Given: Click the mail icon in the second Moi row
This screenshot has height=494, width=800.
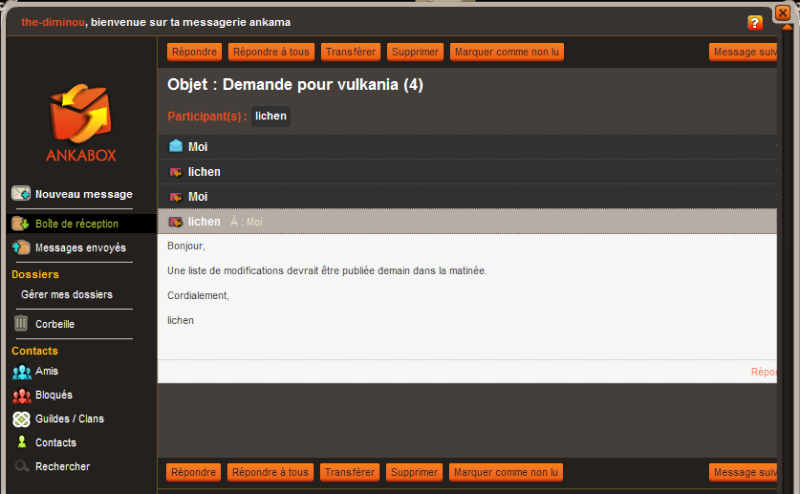Looking at the screenshot, I should [x=176, y=197].
